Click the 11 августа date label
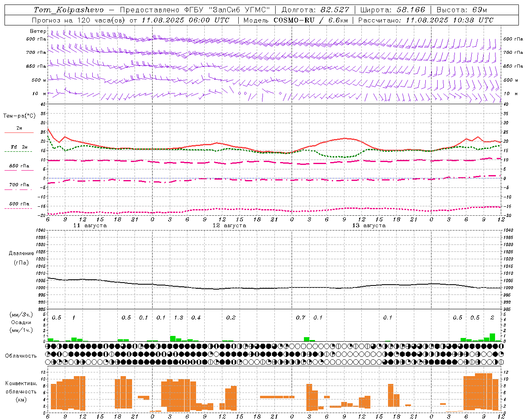525x420 pixels. click(x=90, y=226)
